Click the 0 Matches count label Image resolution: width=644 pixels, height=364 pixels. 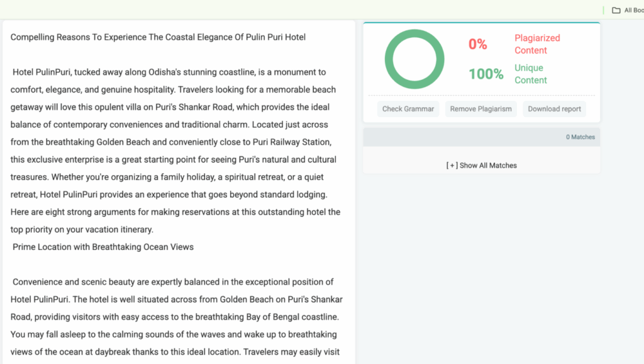pos(580,137)
